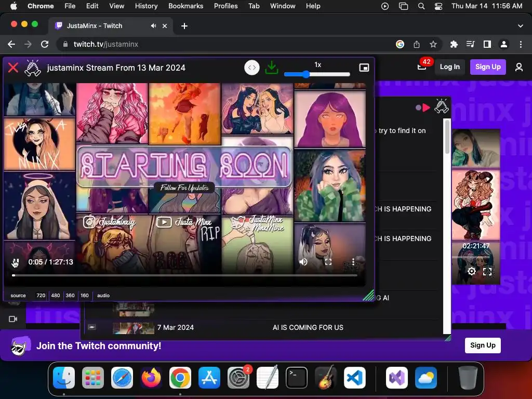Click the hands logo in the VOD list panel

pos(442,107)
